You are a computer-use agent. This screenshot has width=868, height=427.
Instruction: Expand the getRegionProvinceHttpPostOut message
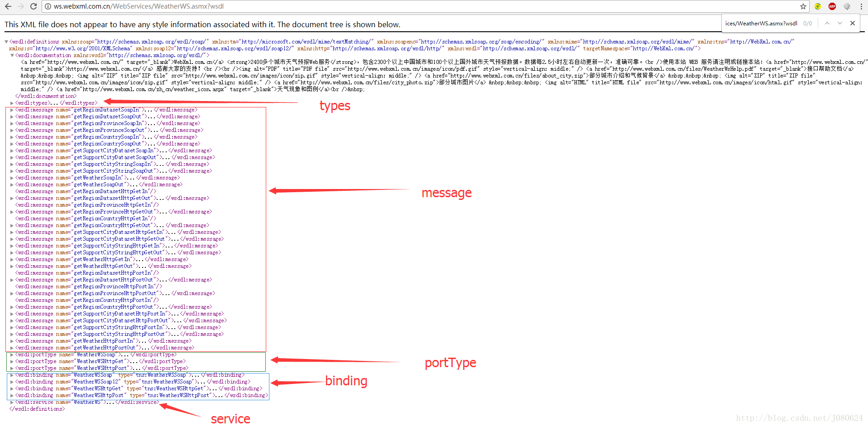[x=12, y=293]
